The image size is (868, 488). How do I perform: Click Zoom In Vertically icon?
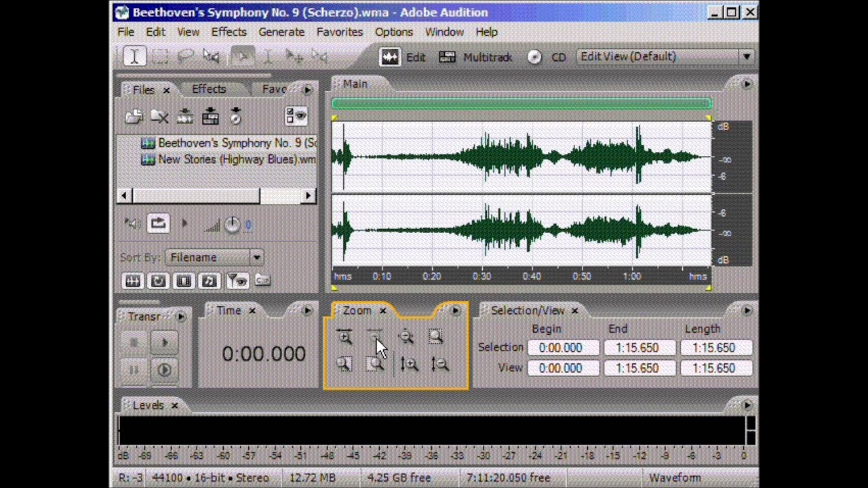pyautogui.click(x=409, y=365)
